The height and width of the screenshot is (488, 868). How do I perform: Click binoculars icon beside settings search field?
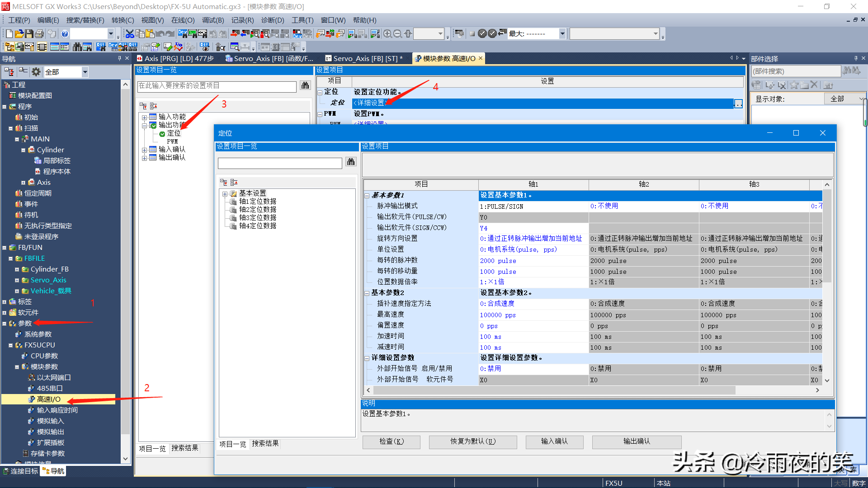click(305, 86)
